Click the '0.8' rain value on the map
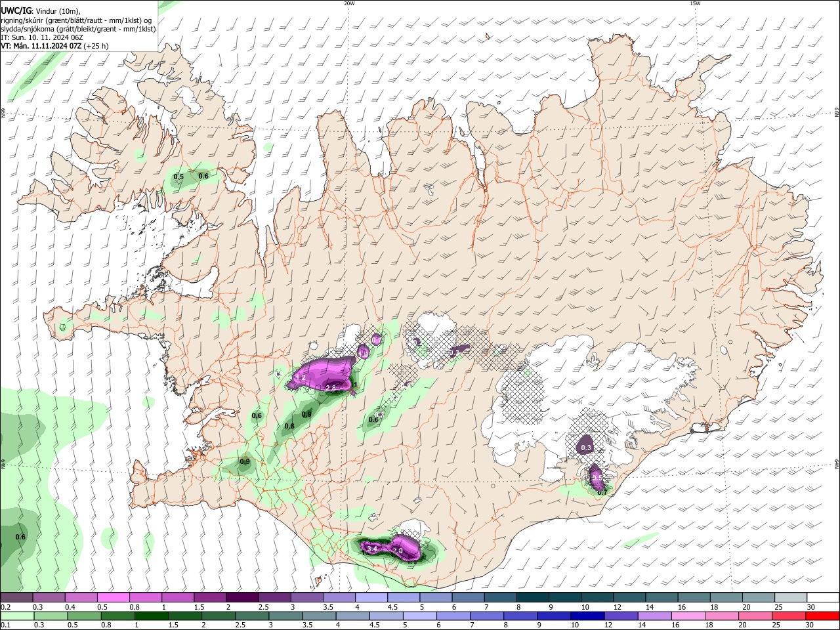Viewport: 840px width, 630px height. point(289,427)
